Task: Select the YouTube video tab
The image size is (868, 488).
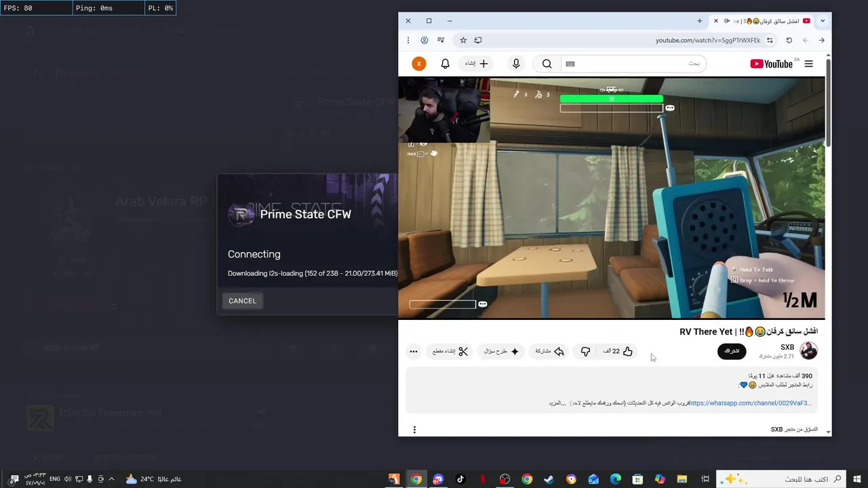Action: pyautogui.click(x=762, y=21)
